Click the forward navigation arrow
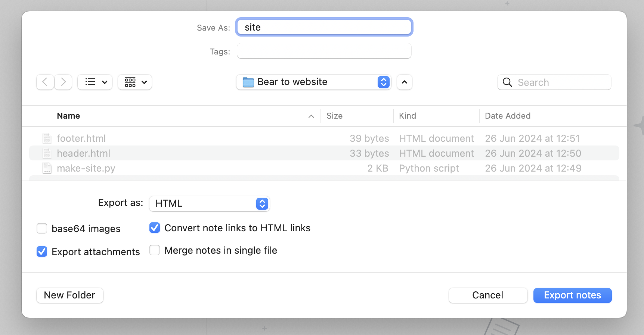 (x=64, y=82)
